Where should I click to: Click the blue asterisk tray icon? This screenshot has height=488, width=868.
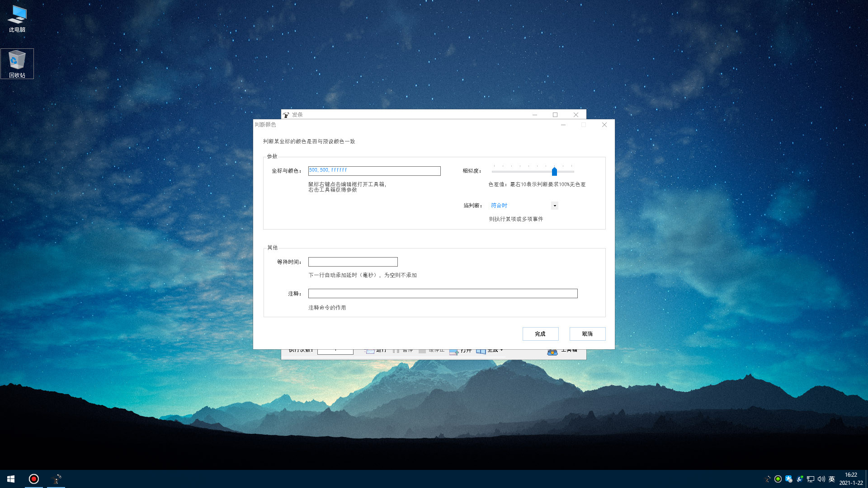click(789, 479)
